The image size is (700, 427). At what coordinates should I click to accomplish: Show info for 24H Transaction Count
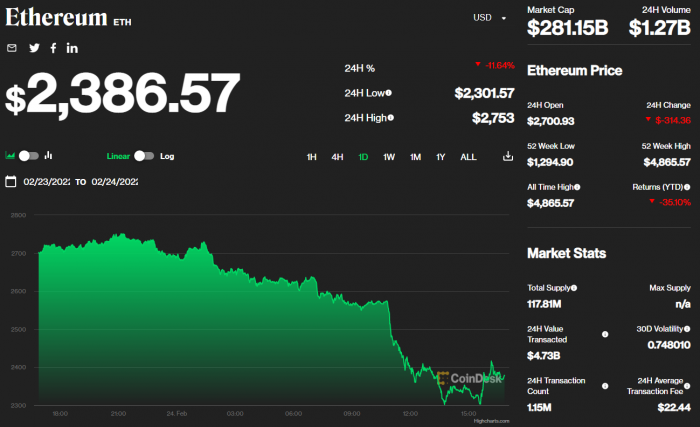coord(605,386)
